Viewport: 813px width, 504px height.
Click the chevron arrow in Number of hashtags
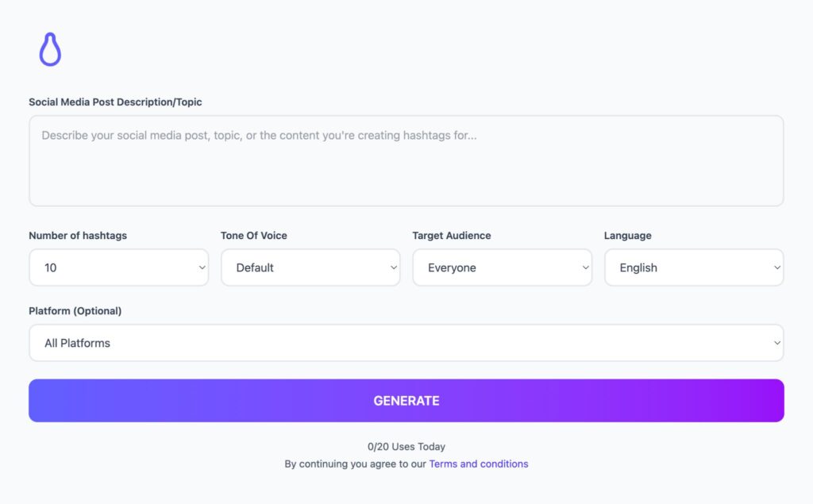[x=202, y=267]
